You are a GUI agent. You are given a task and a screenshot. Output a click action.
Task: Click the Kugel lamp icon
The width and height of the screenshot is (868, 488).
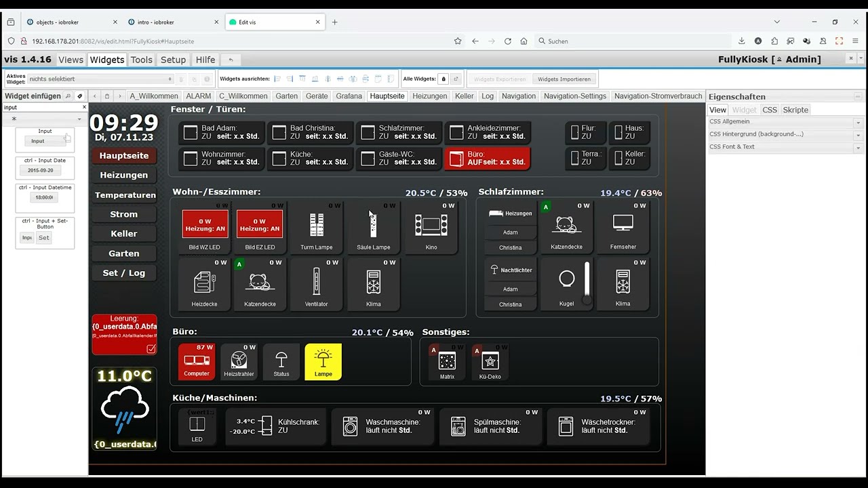point(567,279)
